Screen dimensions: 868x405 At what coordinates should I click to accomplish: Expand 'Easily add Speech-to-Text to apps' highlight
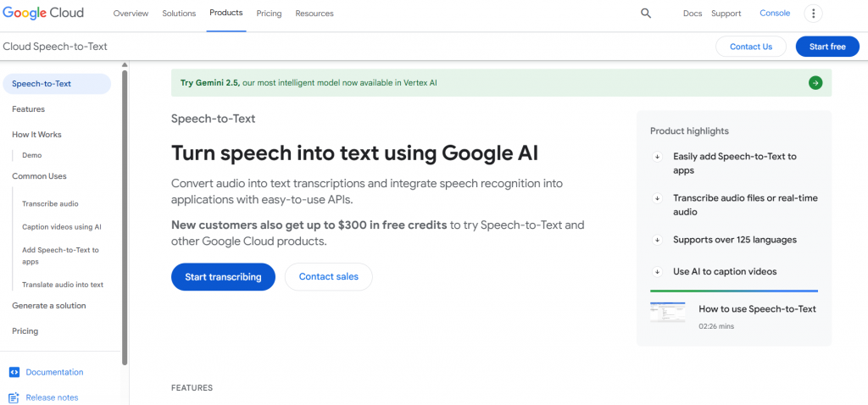tap(657, 157)
